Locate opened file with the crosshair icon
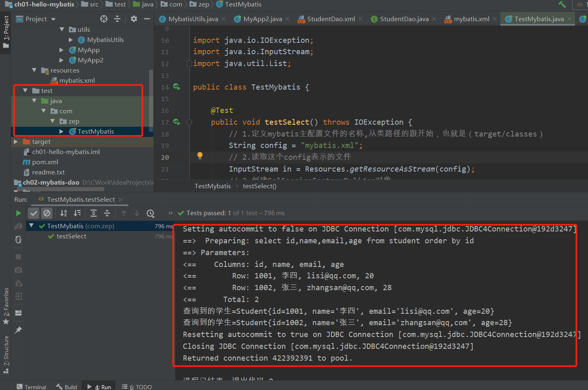588x390 pixels. (104, 19)
